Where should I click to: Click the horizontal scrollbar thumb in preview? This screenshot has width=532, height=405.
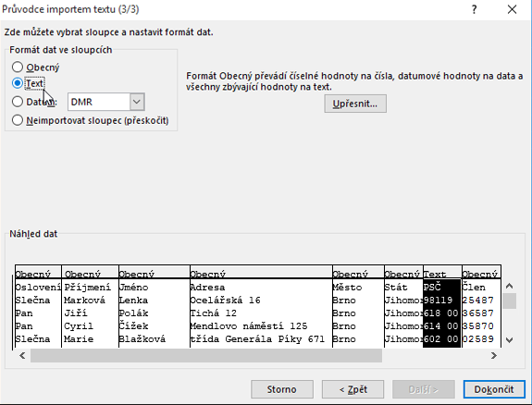206,355
